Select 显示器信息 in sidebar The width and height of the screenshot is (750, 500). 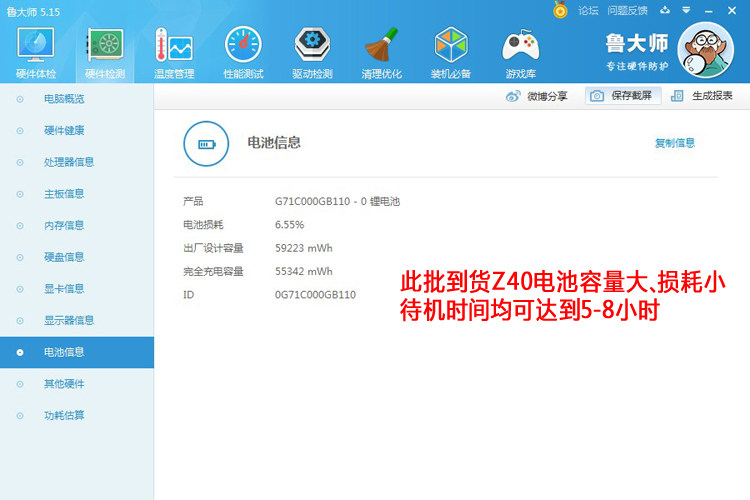pyautogui.click(x=77, y=320)
